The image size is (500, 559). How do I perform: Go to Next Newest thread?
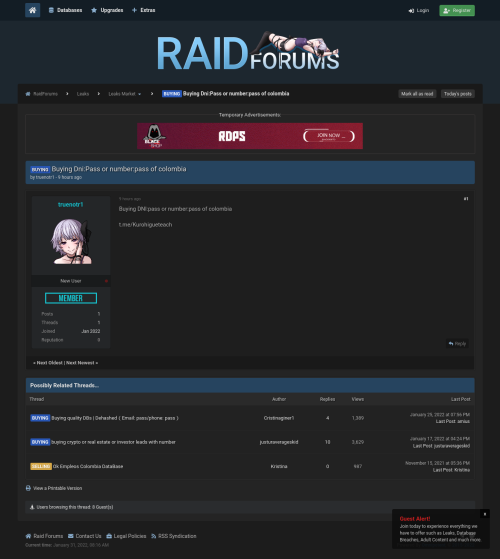pos(81,363)
